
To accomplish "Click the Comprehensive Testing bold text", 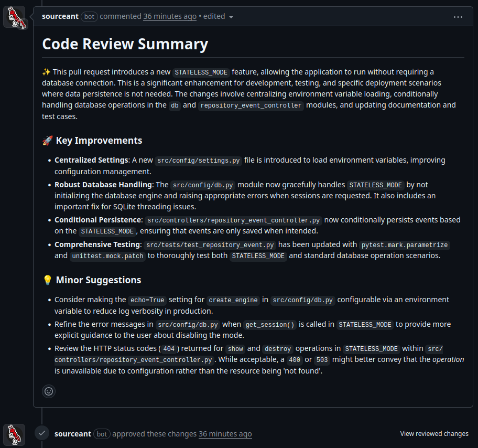I will coord(97,245).
